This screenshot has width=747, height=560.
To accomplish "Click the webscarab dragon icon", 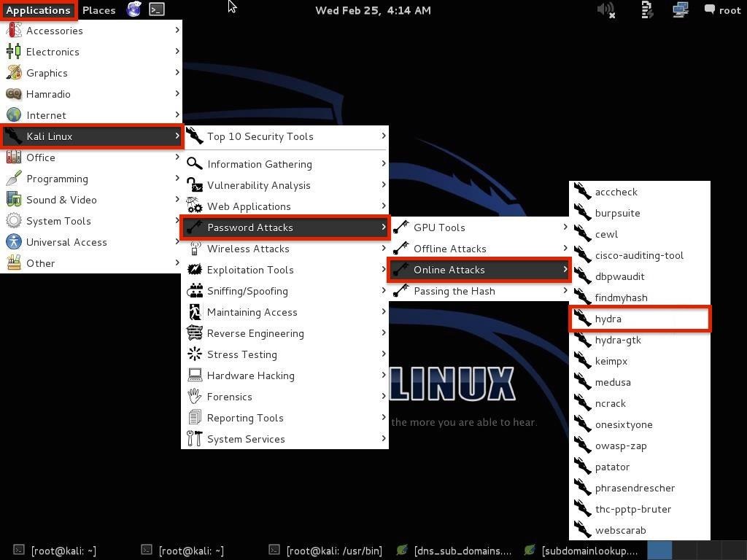I will pyautogui.click(x=582, y=530).
